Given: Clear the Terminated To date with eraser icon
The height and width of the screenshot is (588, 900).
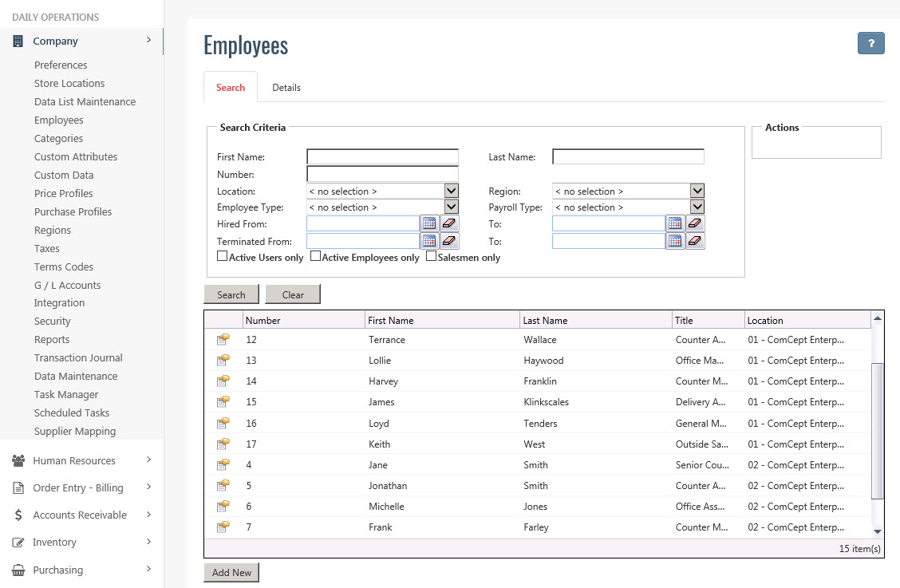Looking at the screenshot, I should [695, 241].
